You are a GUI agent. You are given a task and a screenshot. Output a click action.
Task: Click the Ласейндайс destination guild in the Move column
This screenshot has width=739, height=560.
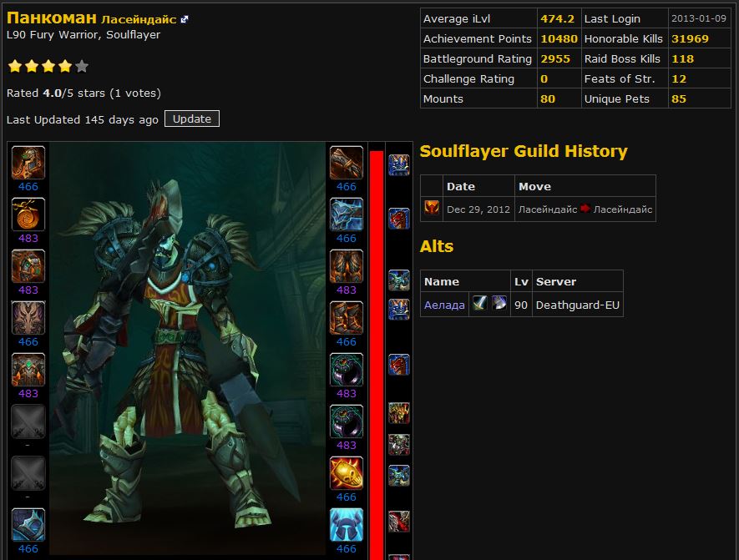(623, 209)
